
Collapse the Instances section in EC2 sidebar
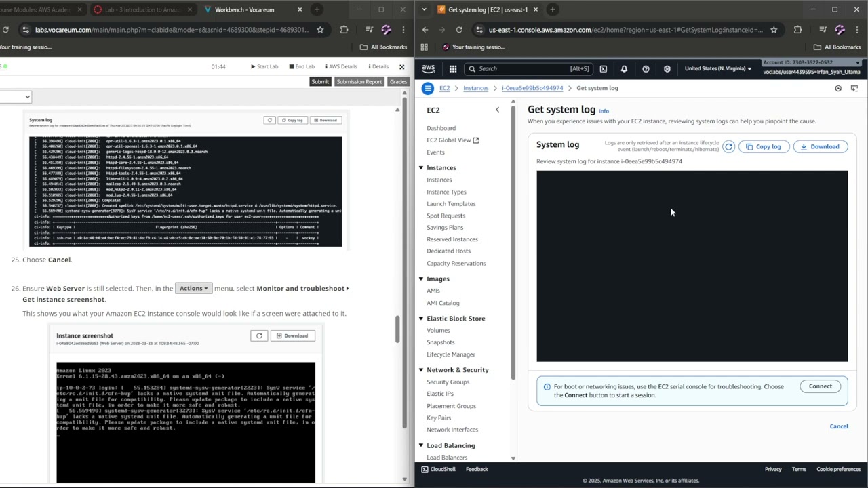[420, 167]
